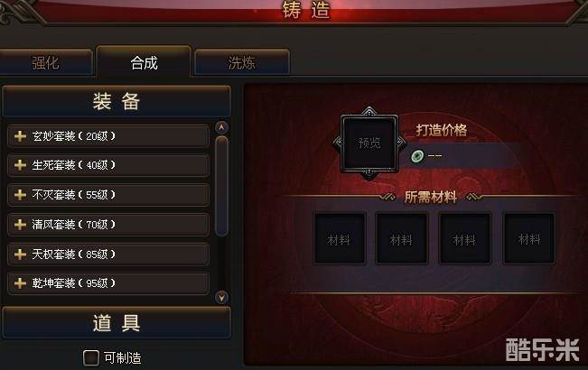Switch to the 强化 tab
Image resolution: width=588 pixels, height=370 pixels.
coord(46,62)
